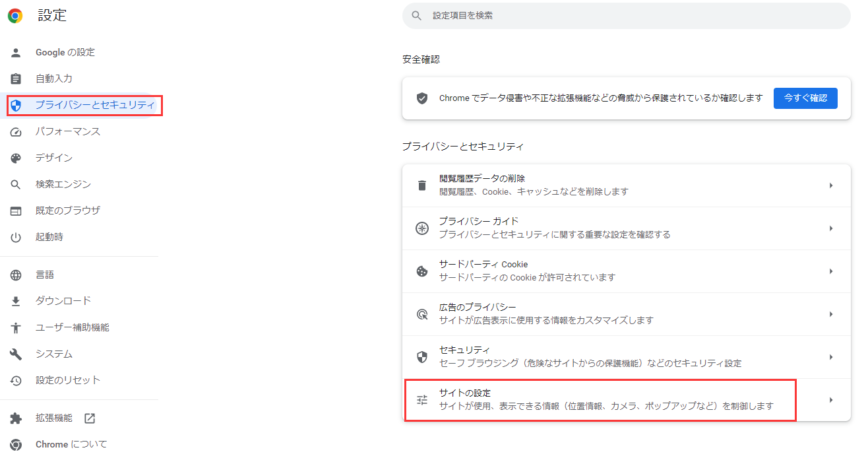Expand the 閲覧履歴データの削除 arrow

pos(831,185)
